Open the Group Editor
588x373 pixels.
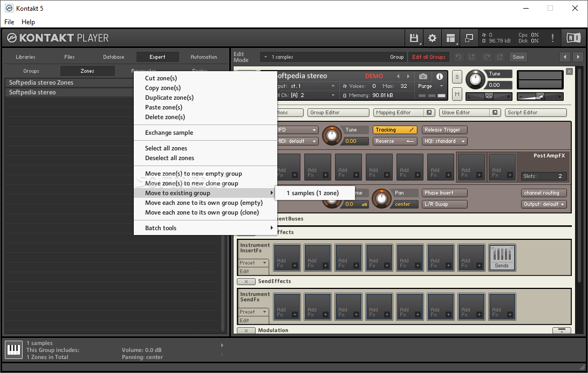coord(338,113)
